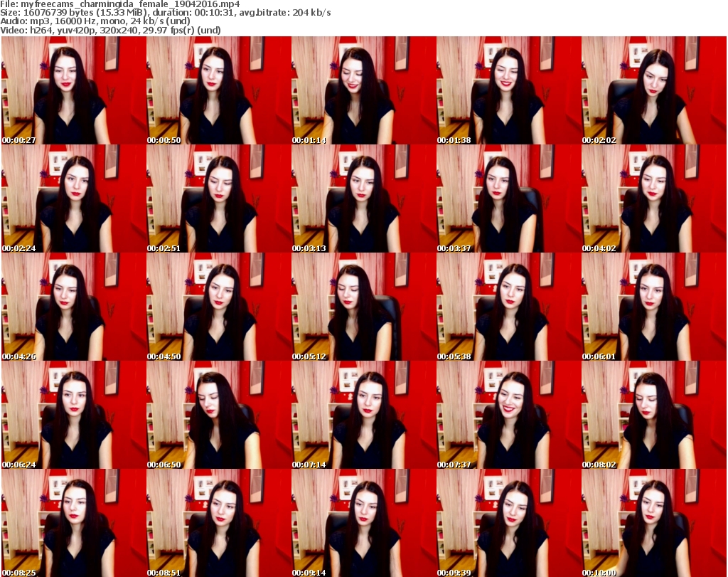Click the 'Audio: mp3, 16000 Hz' line
The width and height of the screenshot is (728, 577).
coord(95,22)
